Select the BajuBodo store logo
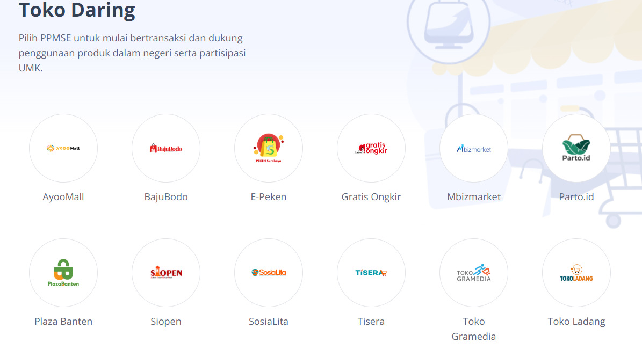 coord(166,148)
